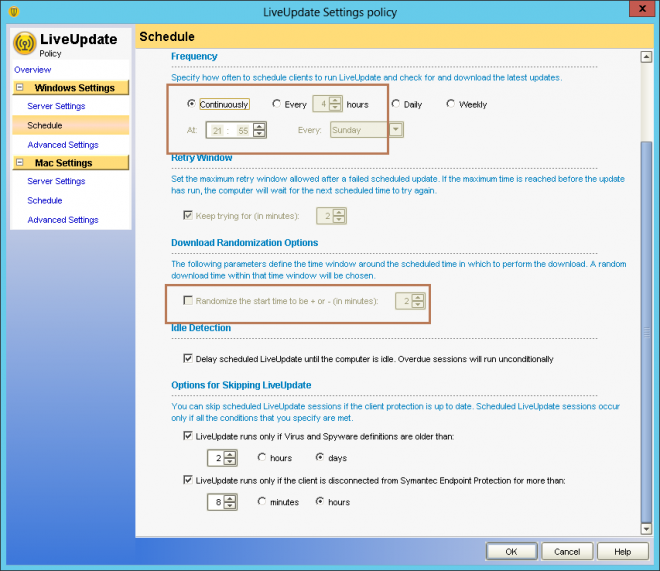Collapse the Mac Settings section
The height and width of the screenshot is (571, 660).
19,162
